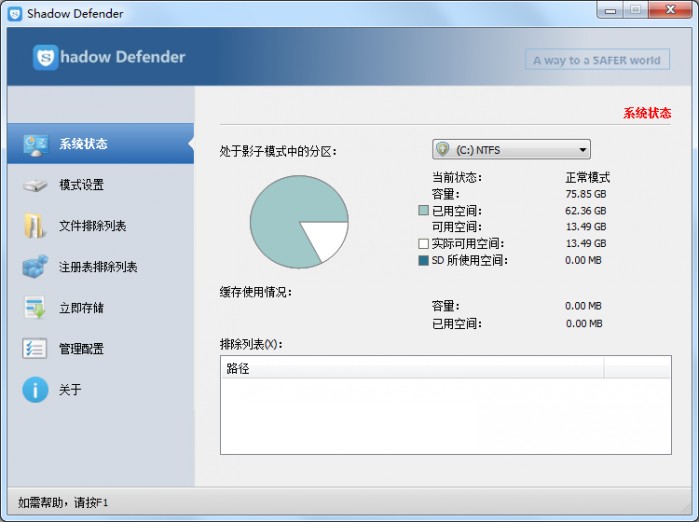Click the 排除列表(X) label

click(x=251, y=344)
